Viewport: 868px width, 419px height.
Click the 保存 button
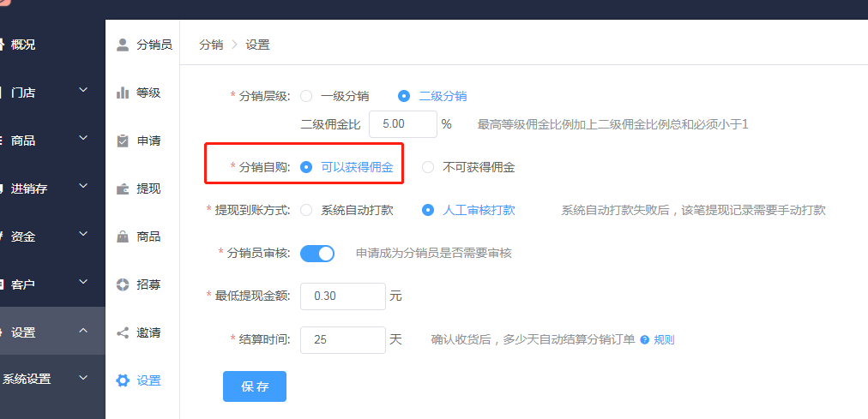tap(255, 386)
